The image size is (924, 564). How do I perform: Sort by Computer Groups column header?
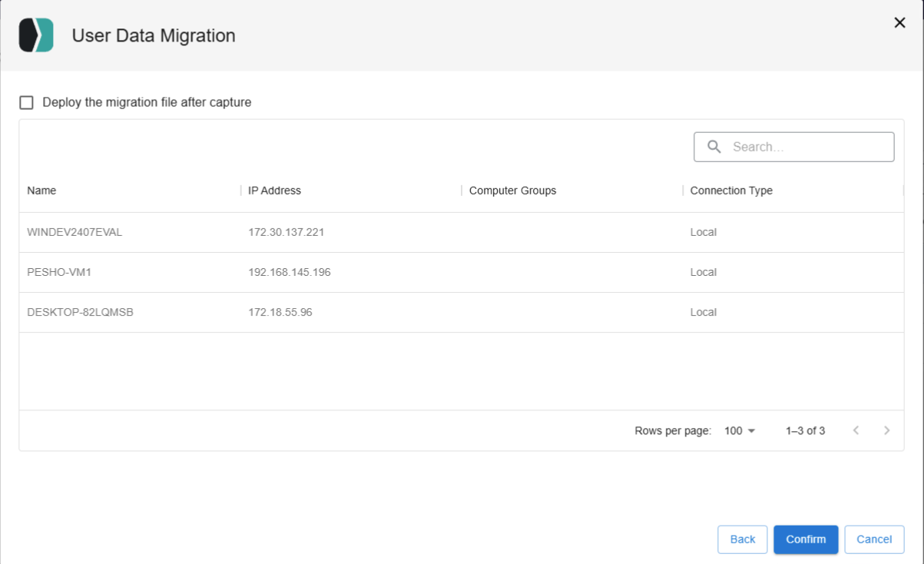click(512, 191)
